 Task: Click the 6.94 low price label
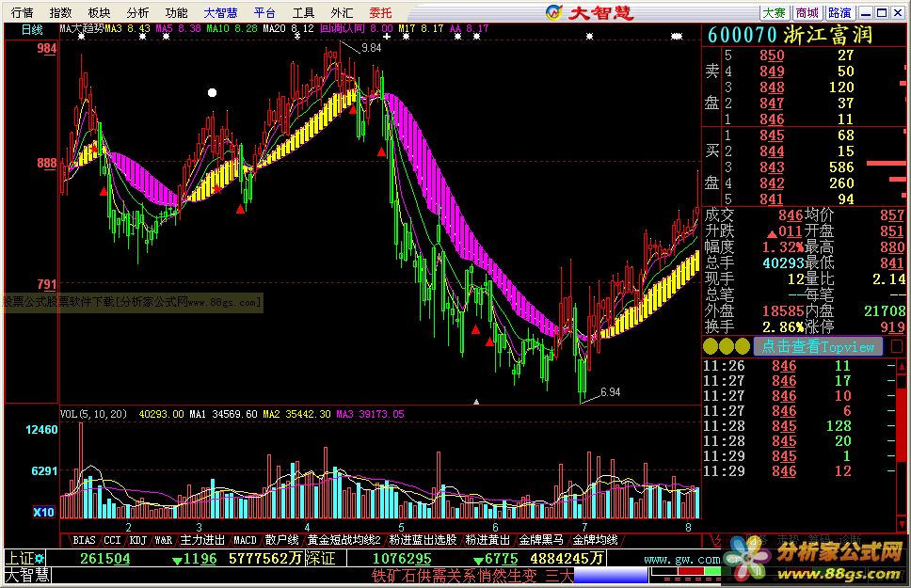[x=610, y=392]
